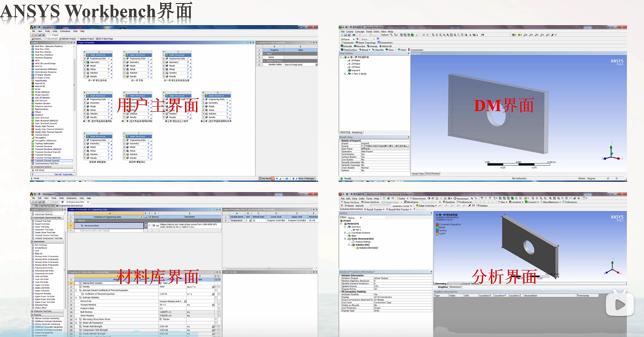644x337 pixels.
Task: Select the Point tool in DesignModeler
Action: (402, 50)
